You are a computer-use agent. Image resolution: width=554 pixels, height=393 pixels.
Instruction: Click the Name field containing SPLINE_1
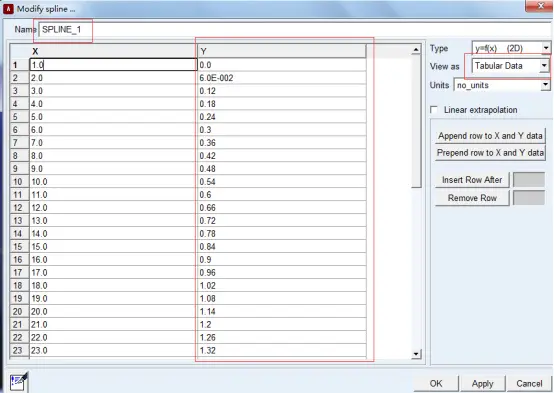(x=294, y=29)
